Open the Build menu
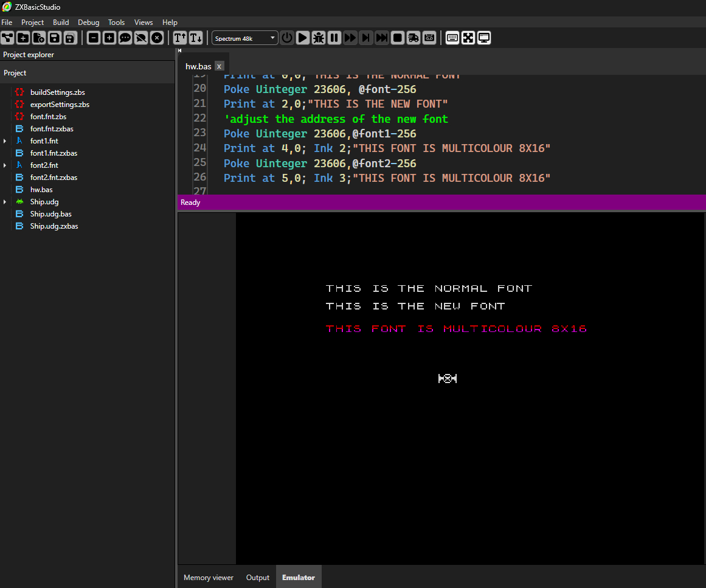 (x=61, y=22)
